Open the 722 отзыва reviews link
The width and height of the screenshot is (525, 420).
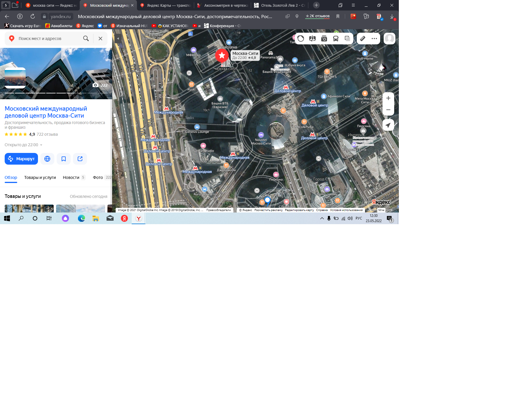tap(47, 134)
